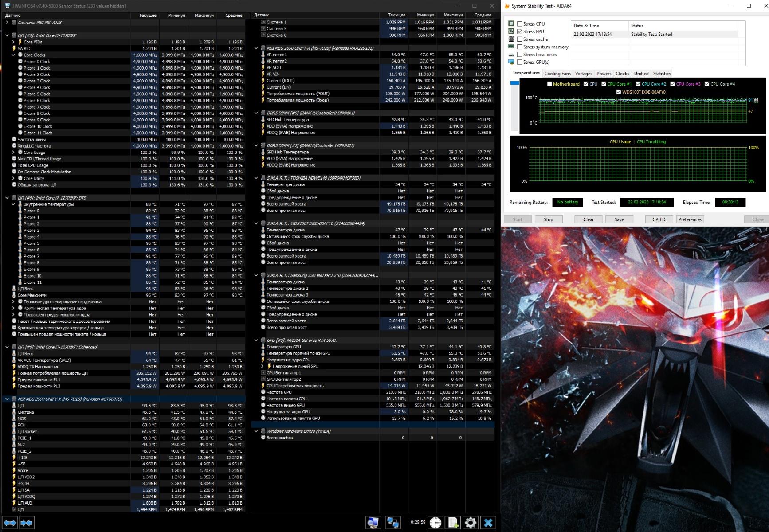Expand the Система MSI MS-7D28 section
The height and width of the screenshot is (532, 769).
7,23
